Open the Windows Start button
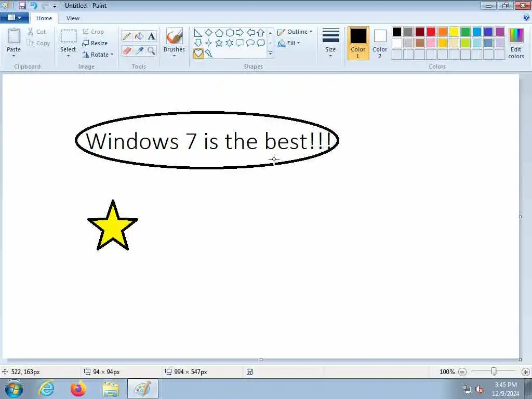 14,389
